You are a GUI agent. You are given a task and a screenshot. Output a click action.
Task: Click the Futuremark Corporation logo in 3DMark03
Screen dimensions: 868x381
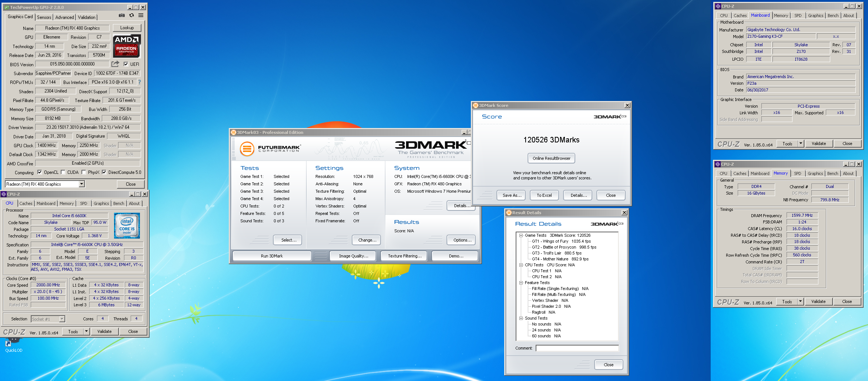pyautogui.click(x=270, y=149)
